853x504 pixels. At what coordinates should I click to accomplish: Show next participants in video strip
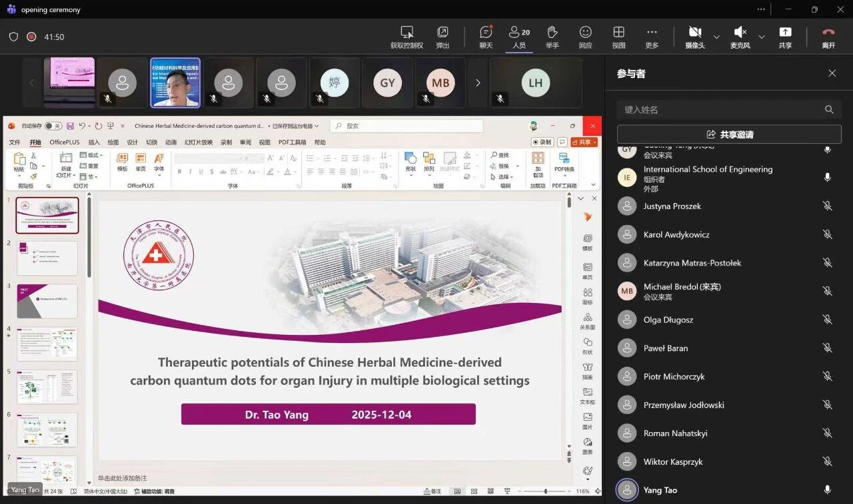click(477, 83)
